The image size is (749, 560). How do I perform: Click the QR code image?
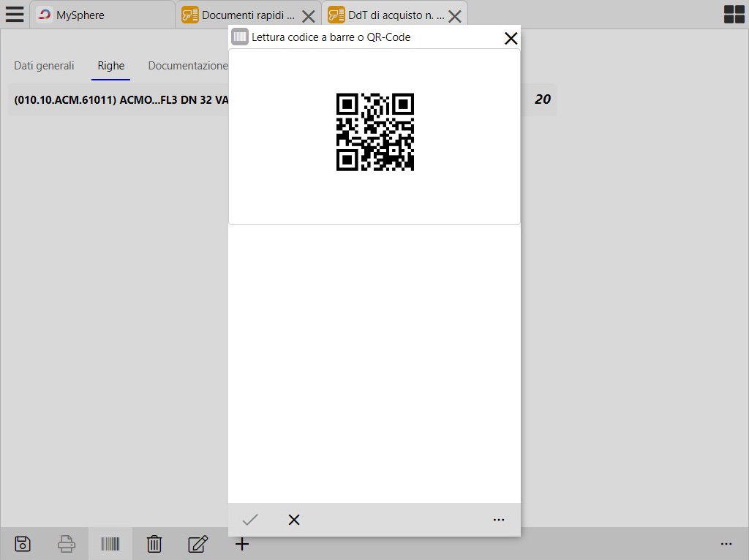375,132
